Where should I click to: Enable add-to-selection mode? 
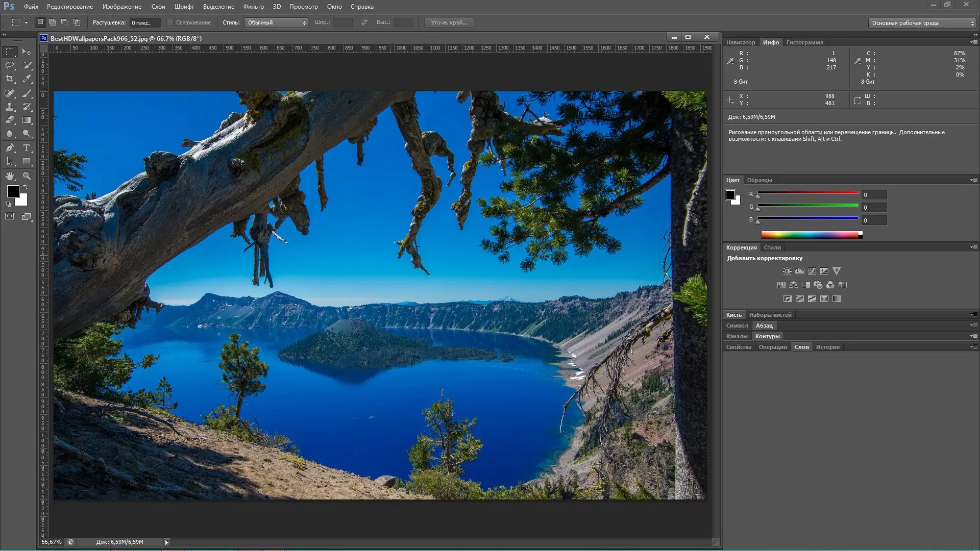[x=53, y=22]
